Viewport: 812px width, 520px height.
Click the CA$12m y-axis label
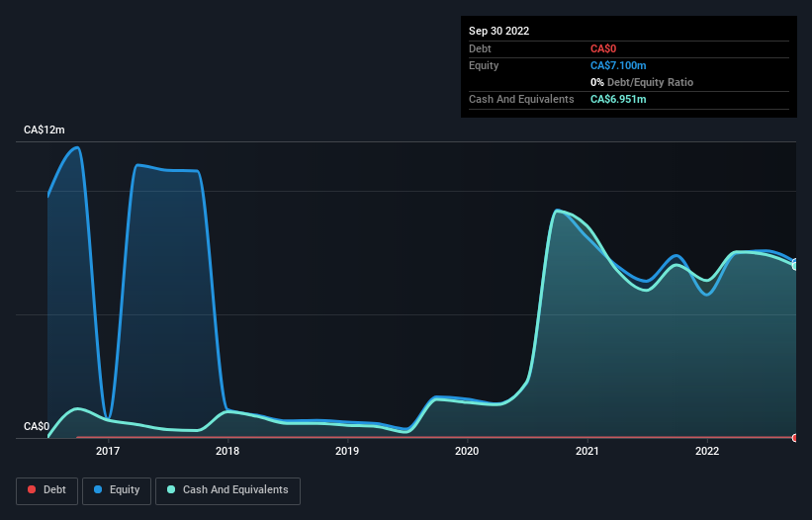point(45,130)
